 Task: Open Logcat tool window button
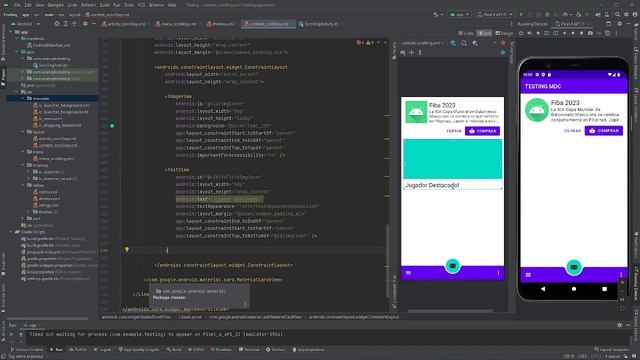[103, 350]
